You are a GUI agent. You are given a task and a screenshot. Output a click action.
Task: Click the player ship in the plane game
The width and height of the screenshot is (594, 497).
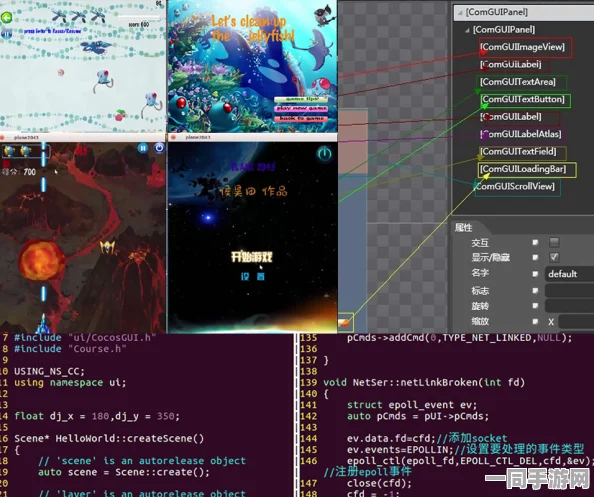pyautogui.click(x=43, y=325)
